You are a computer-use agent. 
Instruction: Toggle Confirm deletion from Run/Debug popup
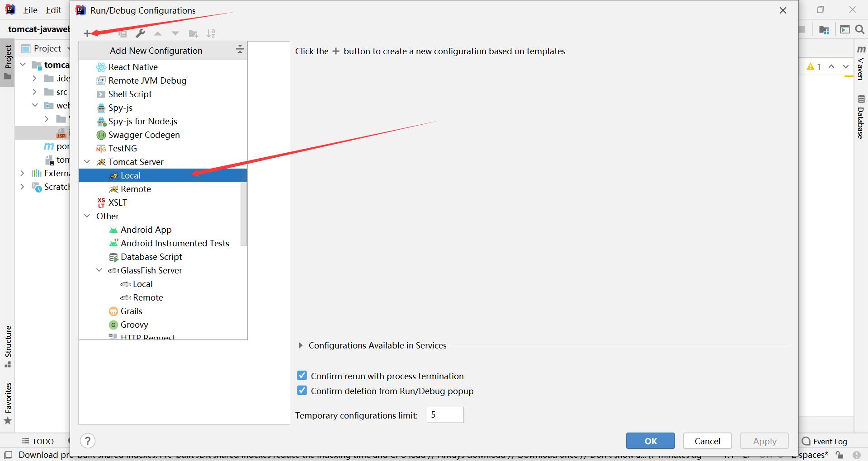coord(302,390)
